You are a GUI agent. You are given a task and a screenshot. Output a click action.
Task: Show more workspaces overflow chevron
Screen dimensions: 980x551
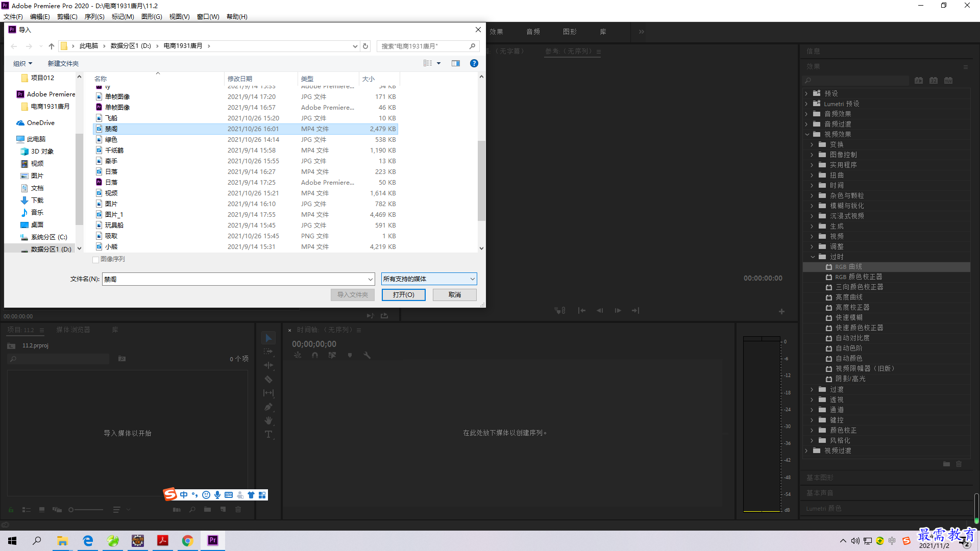(642, 32)
